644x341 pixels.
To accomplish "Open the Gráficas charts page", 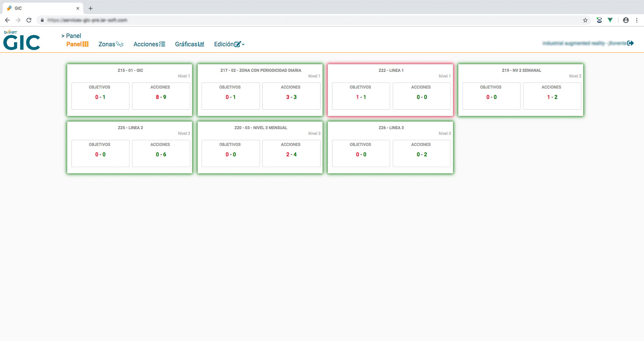I will pos(189,44).
